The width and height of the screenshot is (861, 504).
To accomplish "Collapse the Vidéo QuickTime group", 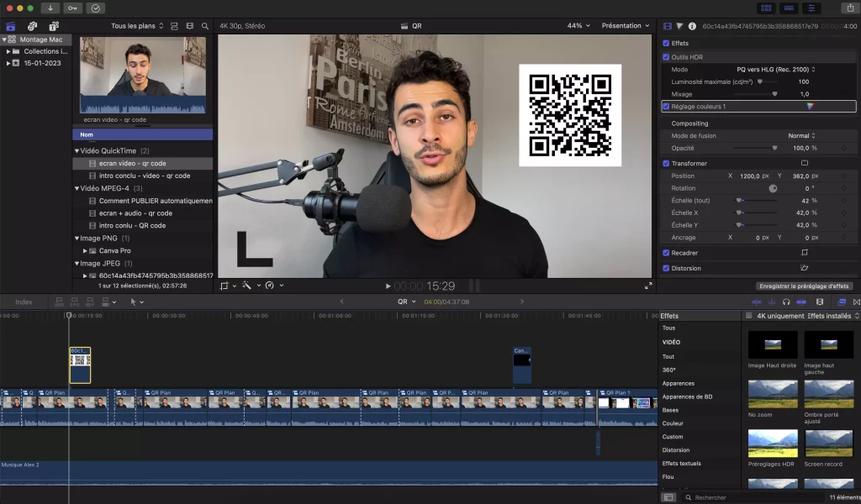I will 77,151.
